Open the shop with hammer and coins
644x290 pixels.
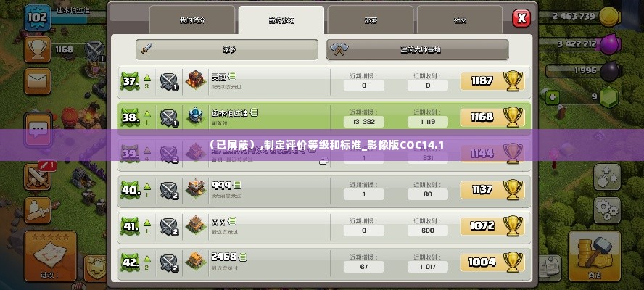[594, 256]
